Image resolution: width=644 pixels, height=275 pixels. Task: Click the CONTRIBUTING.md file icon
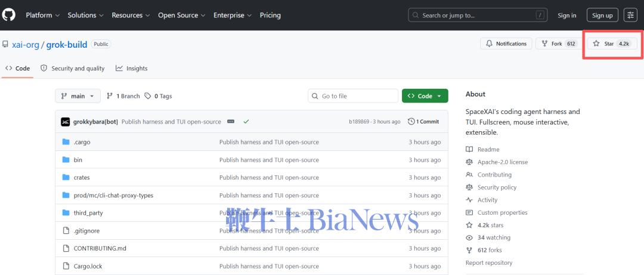66,248
